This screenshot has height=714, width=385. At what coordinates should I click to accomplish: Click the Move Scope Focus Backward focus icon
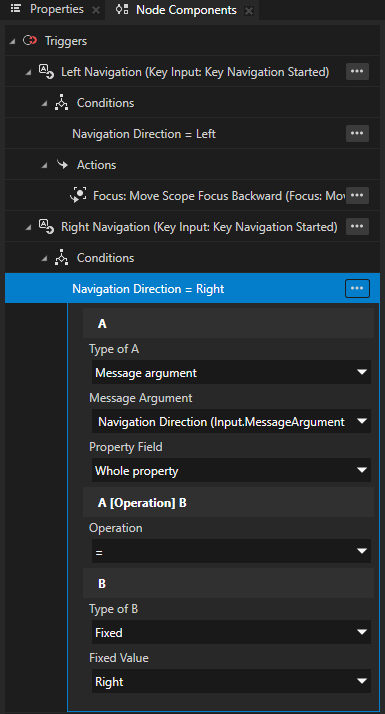(78, 195)
